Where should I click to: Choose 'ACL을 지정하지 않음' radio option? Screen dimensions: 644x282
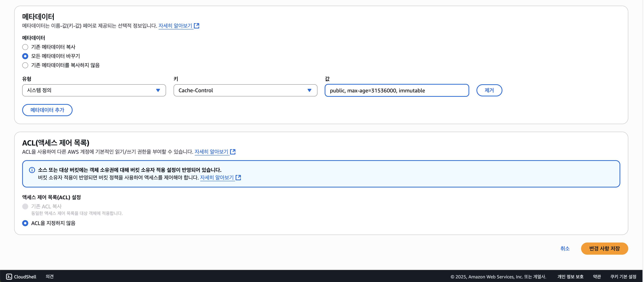[25, 223]
